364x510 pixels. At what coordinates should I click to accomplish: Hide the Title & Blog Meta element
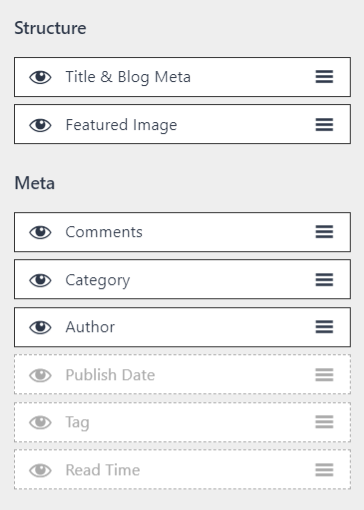pyautogui.click(x=40, y=77)
